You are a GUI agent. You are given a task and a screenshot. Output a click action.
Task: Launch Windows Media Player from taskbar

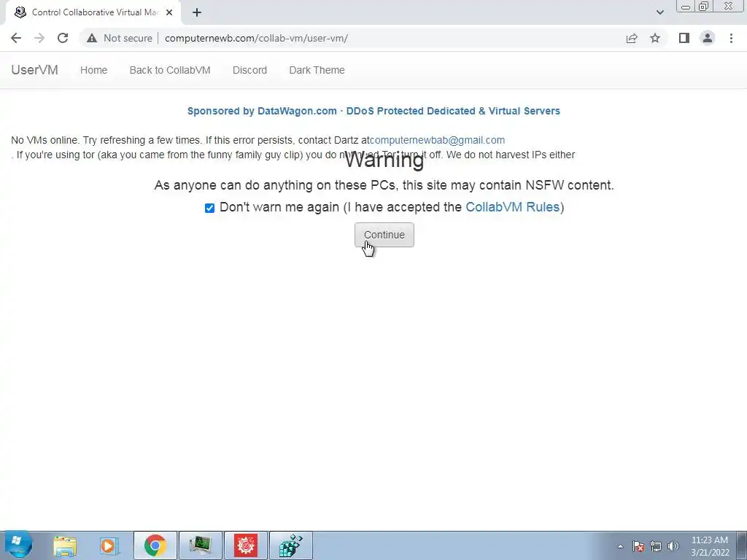coord(109,545)
